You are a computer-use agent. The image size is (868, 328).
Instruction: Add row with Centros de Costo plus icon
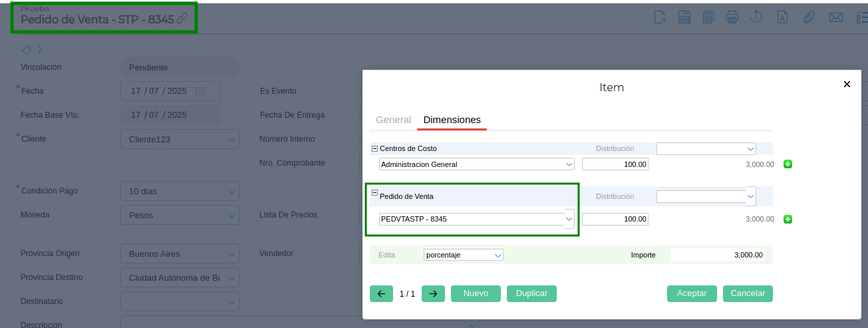click(788, 164)
